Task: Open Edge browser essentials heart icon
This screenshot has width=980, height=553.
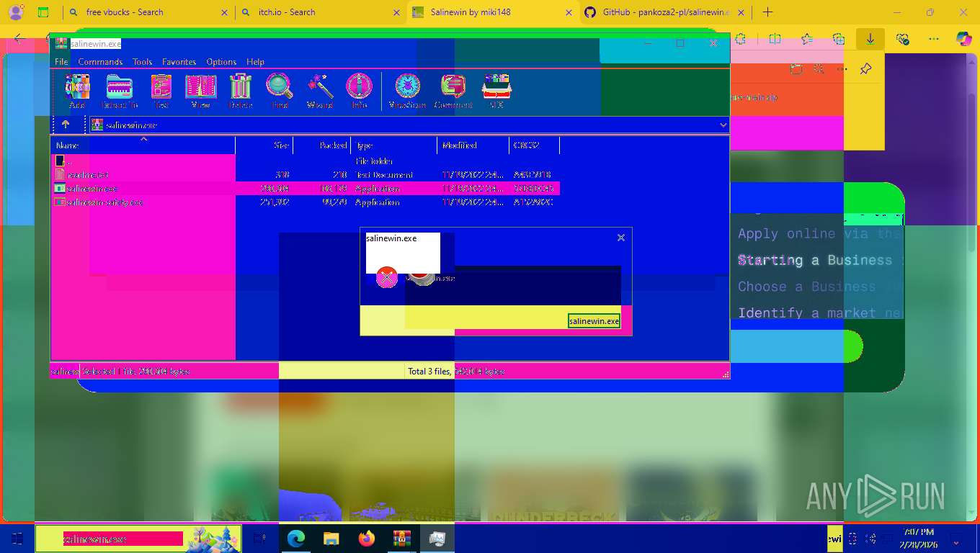Action: [902, 39]
